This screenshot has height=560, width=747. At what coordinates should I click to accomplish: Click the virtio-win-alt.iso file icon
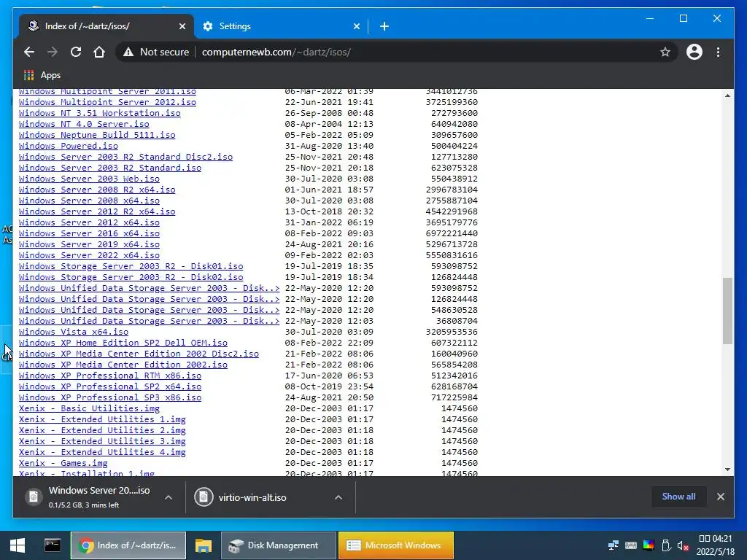tap(204, 497)
